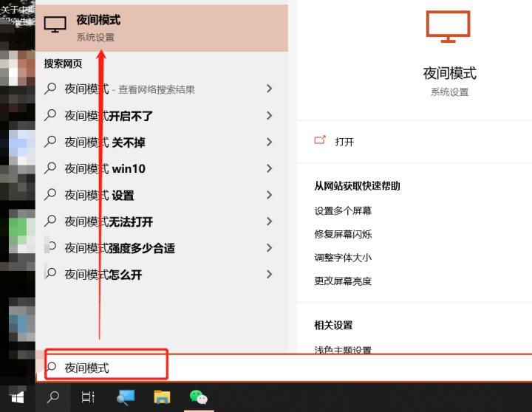
Task: Click search icon beside 夜间模式 设置
Action: (x=50, y=194)
